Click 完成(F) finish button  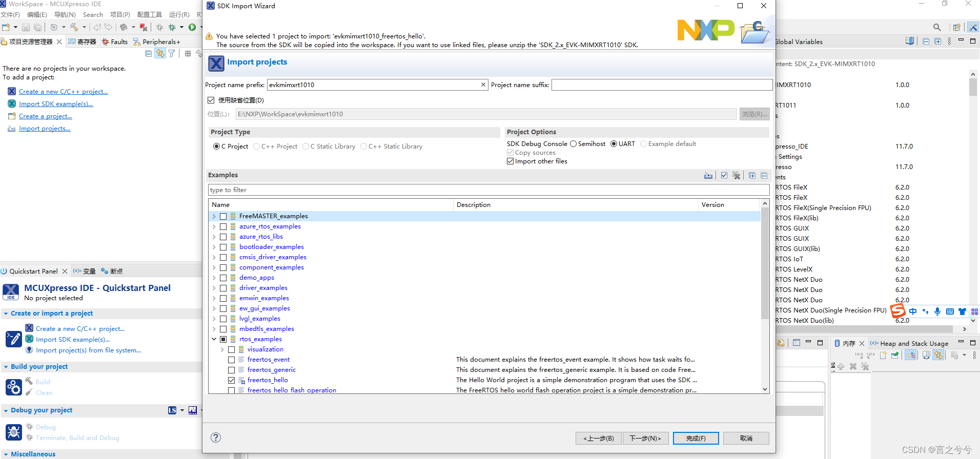[696, 438]
